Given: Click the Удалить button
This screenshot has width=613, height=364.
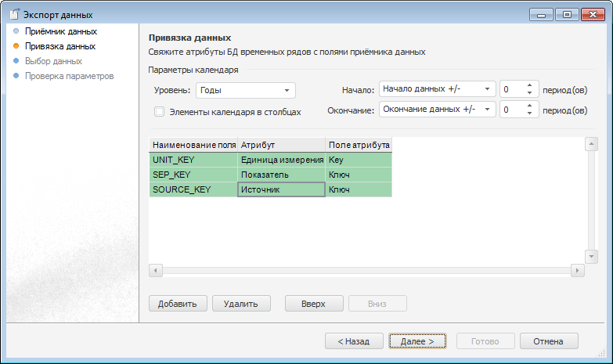Looking at the screenshot, I should 241,303.
